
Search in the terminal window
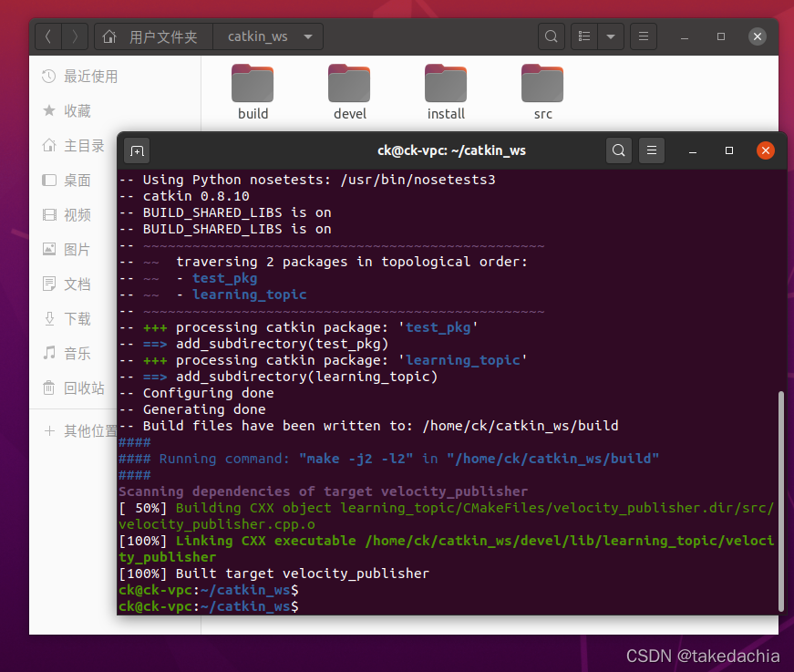(618, 150)
